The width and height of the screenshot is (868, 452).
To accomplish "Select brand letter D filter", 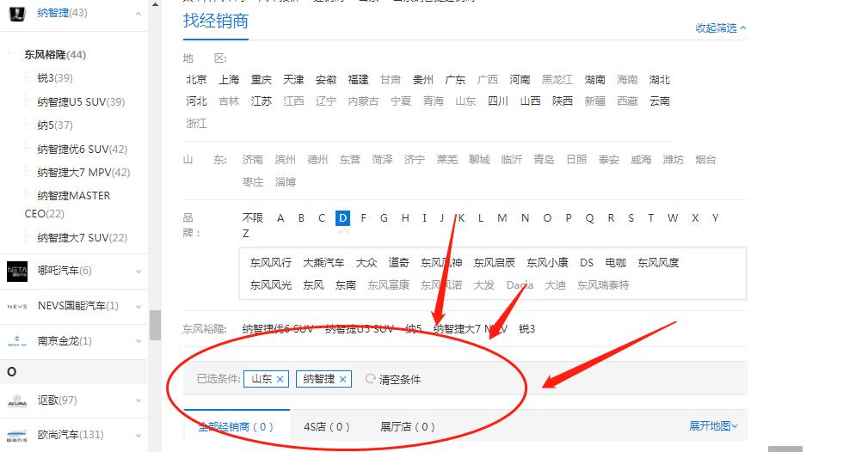I will click(x=342, y=218).
